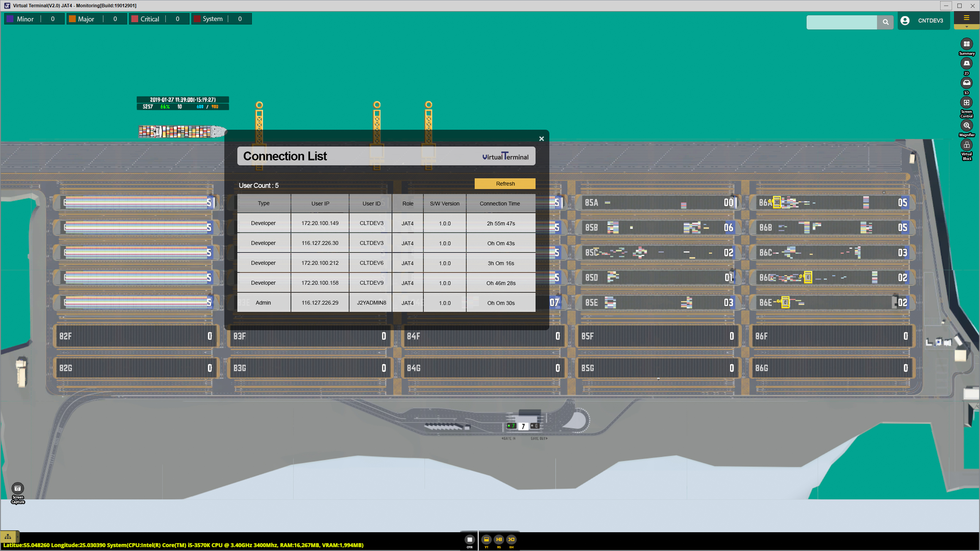This screenshot has width=980, height=551.
Task: Click the network tree icon in status bar
Action: (8, 536)
